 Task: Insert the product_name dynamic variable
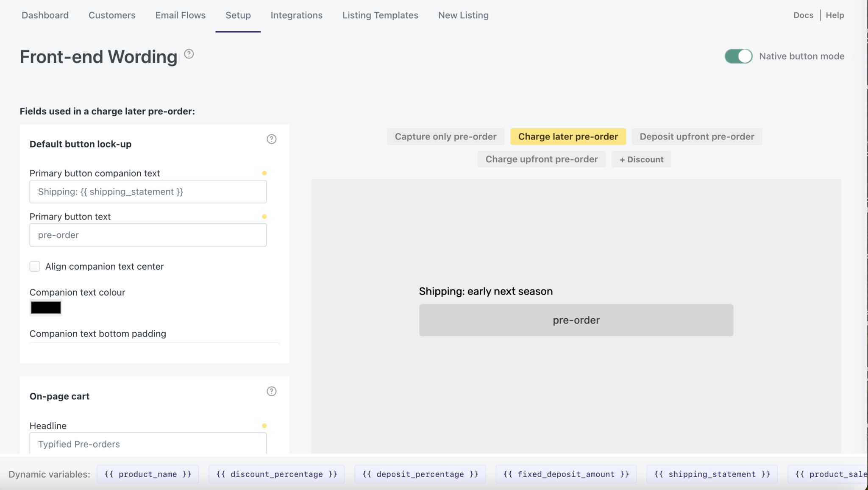coord(147,474)
